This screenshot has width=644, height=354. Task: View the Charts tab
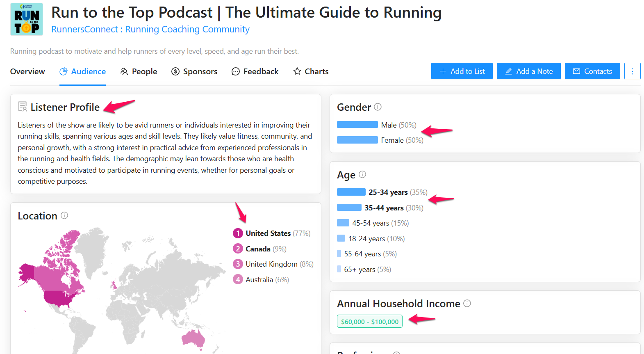pyautogui.click(x=311, y=71)
